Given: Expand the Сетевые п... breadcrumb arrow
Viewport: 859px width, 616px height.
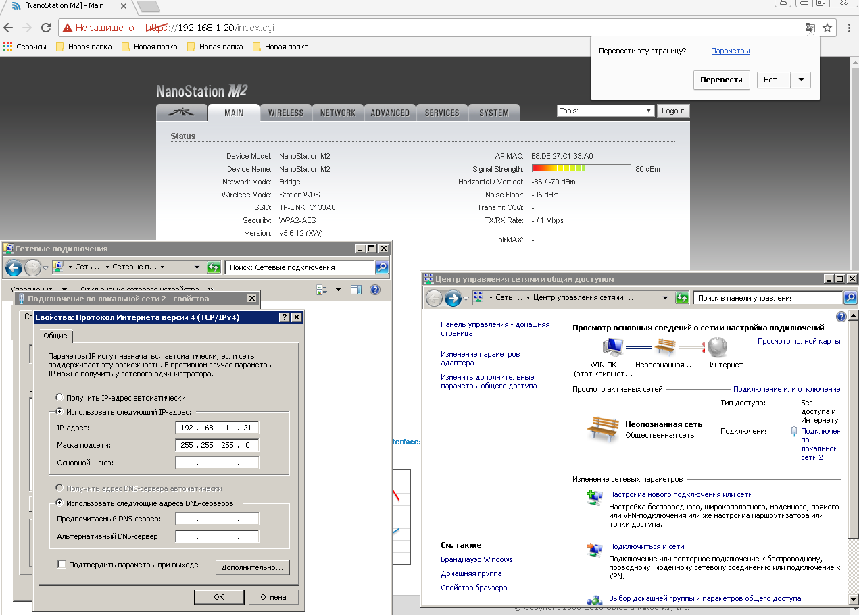Looking at the screenshot, I should click(163, 267).
